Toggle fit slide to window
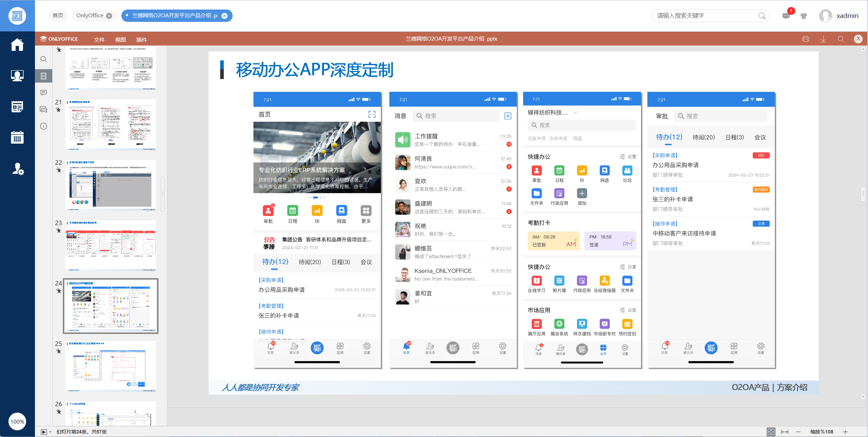 click(x=771, y=432)
